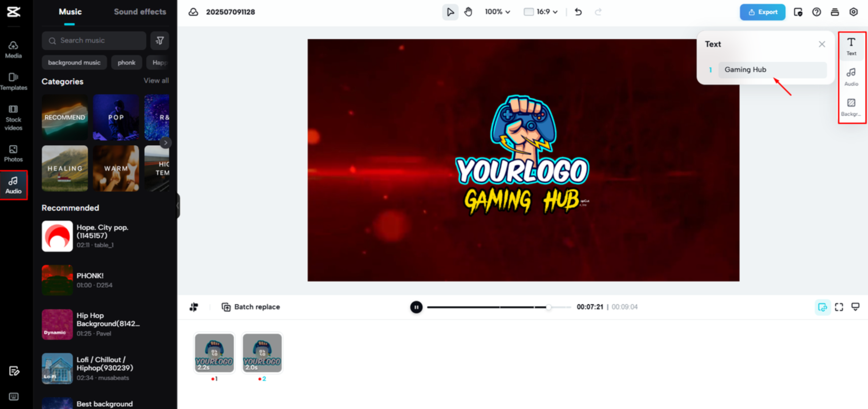868x409 pixels.
Task: Edit the Gaming Hub text field
Action: coord(772,70)
